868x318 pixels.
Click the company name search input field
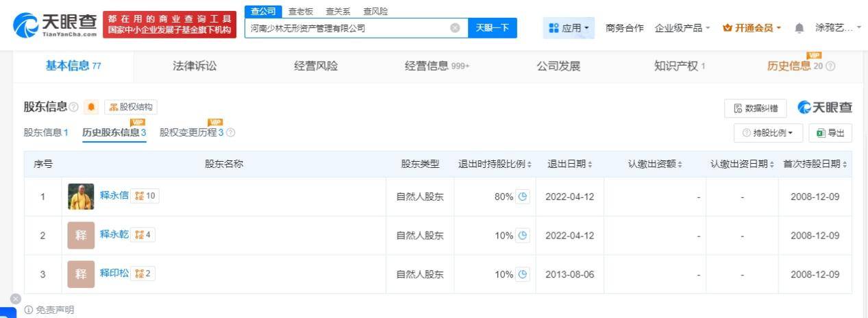coord(346,28)
